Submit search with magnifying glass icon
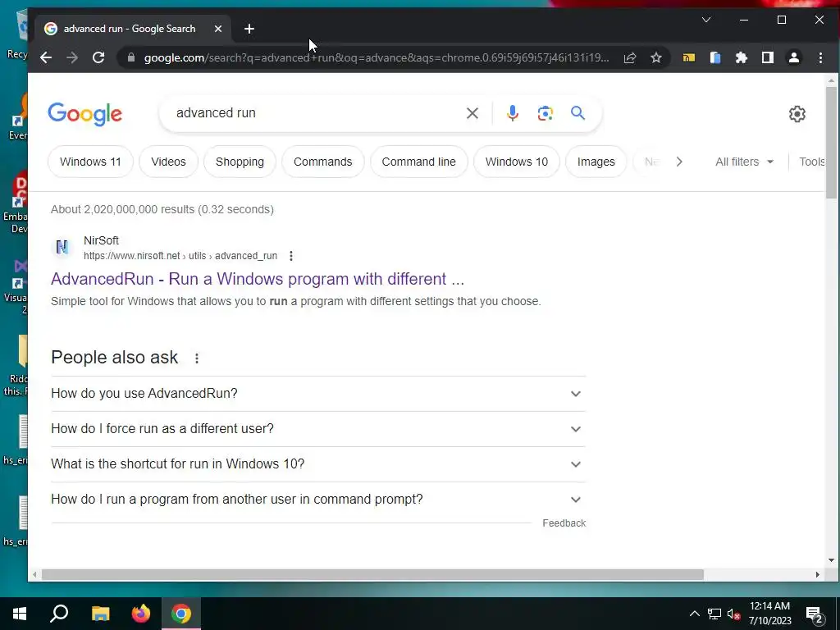Viewport: 840px width, 630px height. (x=577, y=113)
